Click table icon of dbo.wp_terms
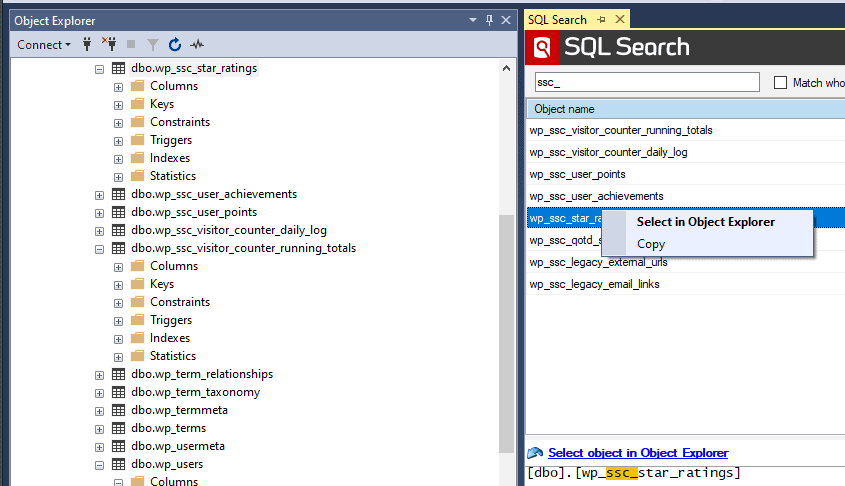This screenshot has height=486, width=845. point(119,428)
